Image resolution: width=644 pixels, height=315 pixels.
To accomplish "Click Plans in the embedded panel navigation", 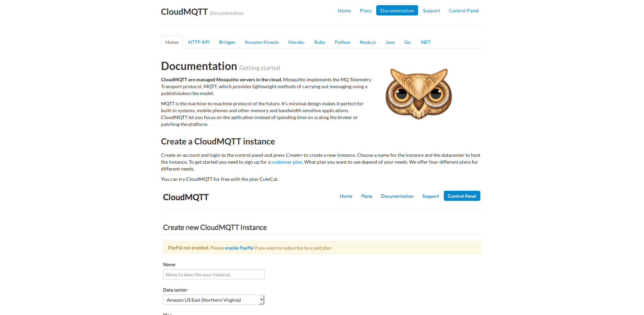I will click(367, 196).
